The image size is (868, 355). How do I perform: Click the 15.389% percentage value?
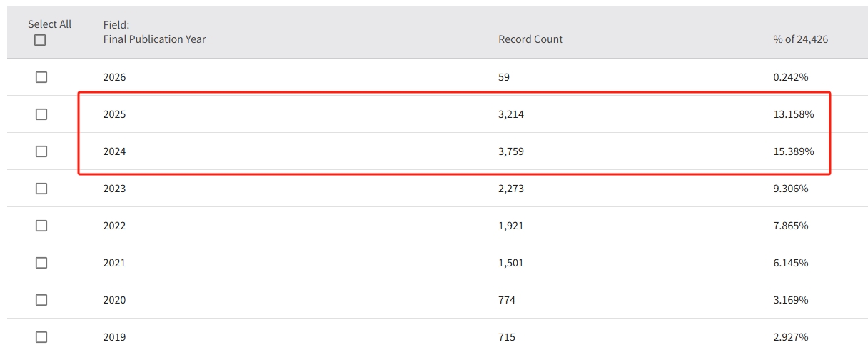point(793,151)
